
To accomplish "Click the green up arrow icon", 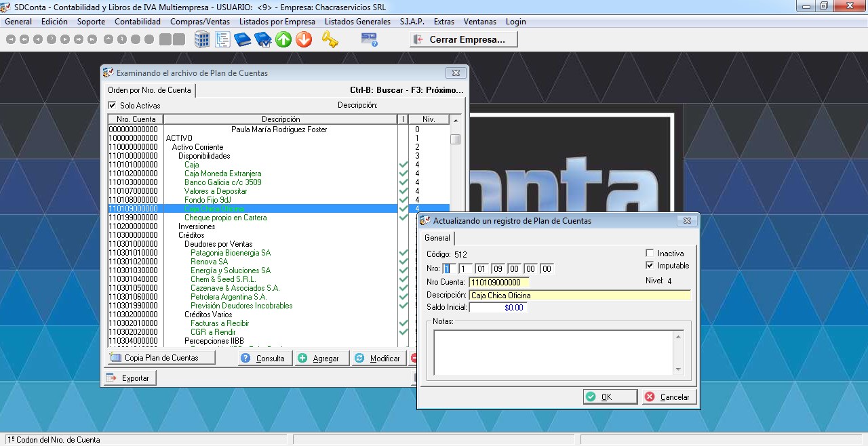I will (283, 40).
